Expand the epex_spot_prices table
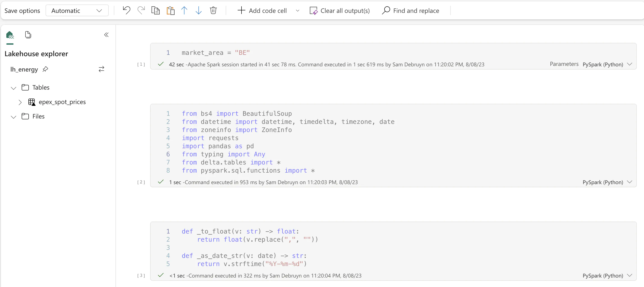Image resolution: width=644 pixels, height=287 pixels. coord(20,102)
